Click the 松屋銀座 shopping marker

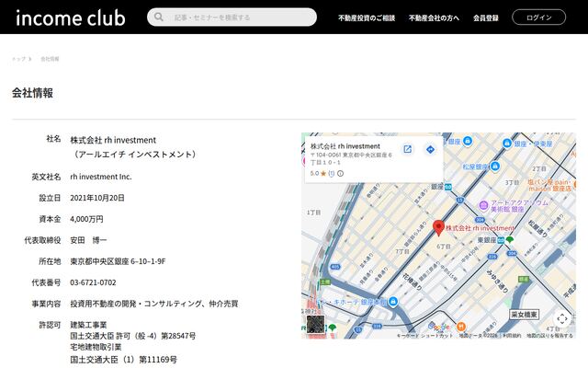click(x=495, y=166)
